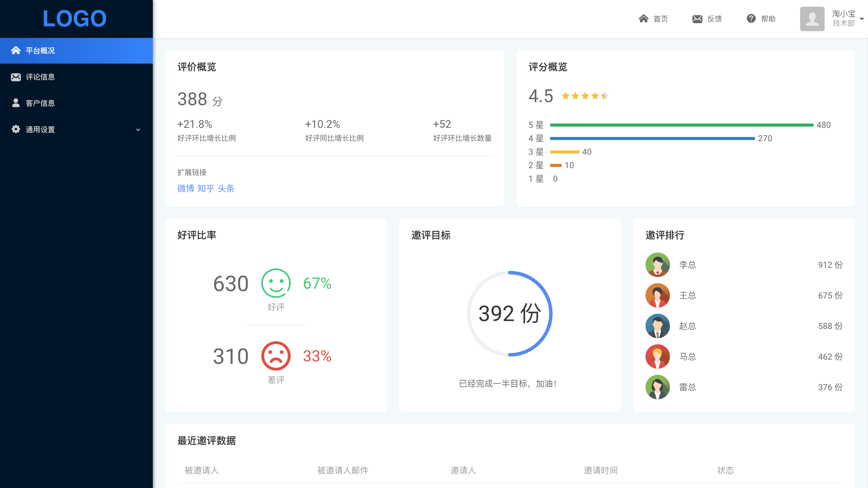
Task: Open the 通用设置 menu item
Action: 76,129
